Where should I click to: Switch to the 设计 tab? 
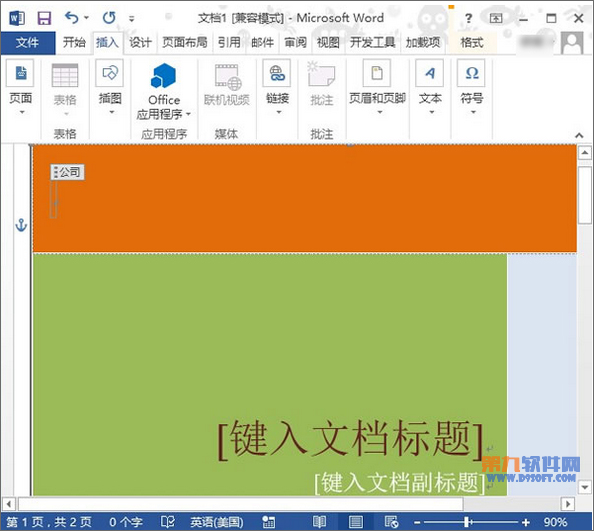(x=140, y=42)
